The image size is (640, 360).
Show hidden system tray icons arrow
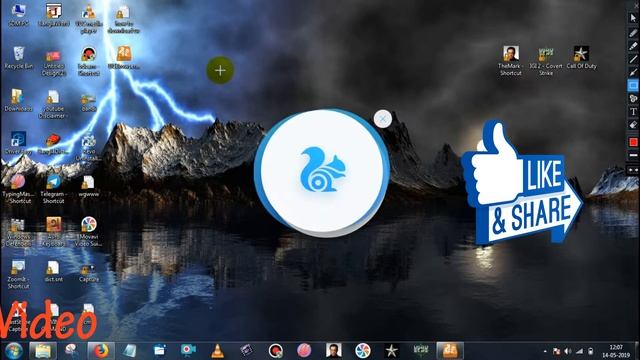(x=545, y=351)
